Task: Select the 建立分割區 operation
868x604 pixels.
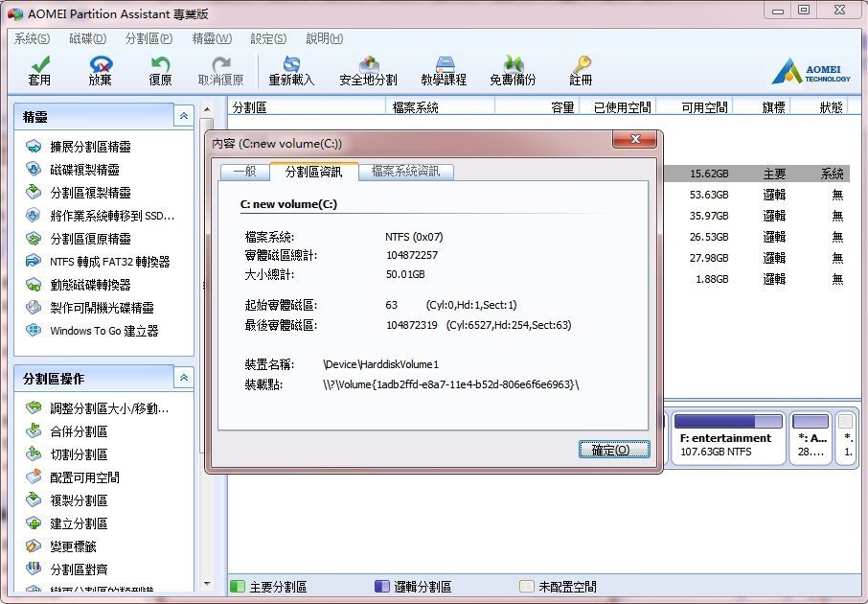Action: click(79, 523)
